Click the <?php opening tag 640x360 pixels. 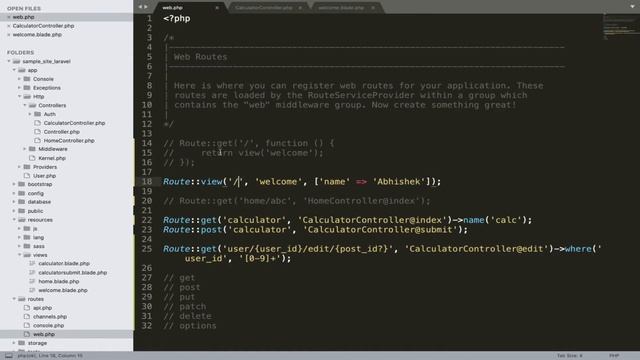coord(177,18)
